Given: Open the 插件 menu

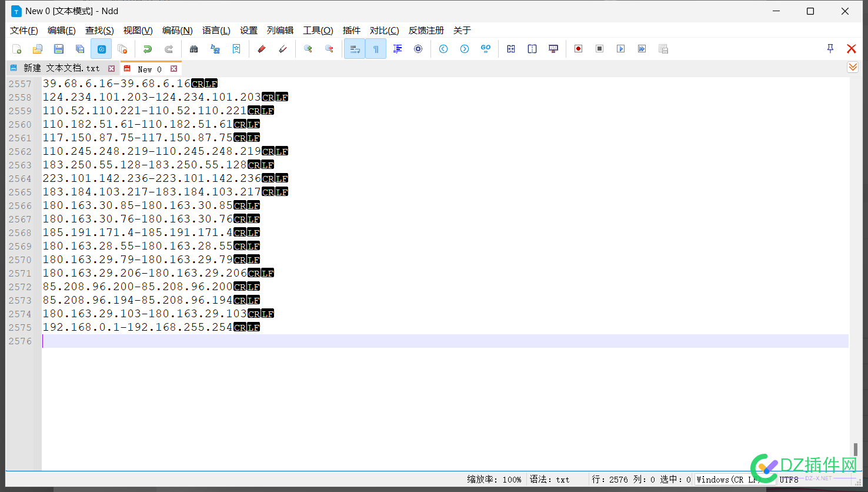Looking at the screenshot, I should coord(352,31).
